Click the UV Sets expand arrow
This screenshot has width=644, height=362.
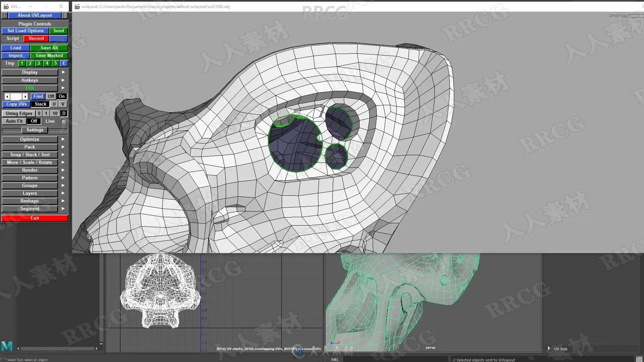tap(549, 349)
